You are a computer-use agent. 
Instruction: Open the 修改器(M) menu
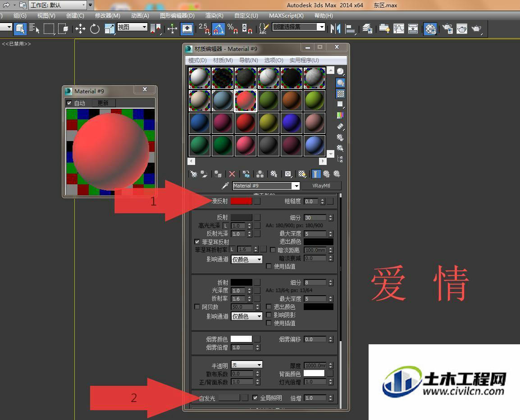point(107,16)
